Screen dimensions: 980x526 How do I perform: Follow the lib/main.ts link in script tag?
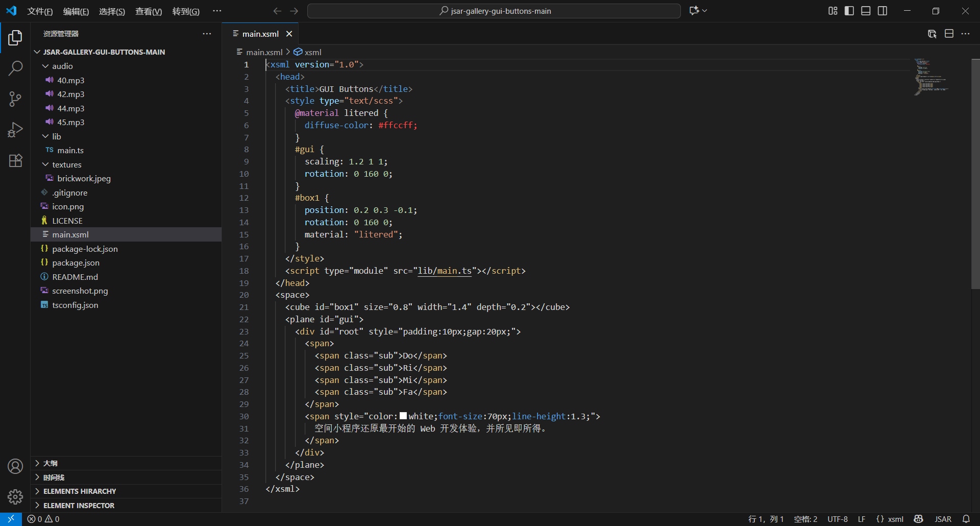pos(445,271)
